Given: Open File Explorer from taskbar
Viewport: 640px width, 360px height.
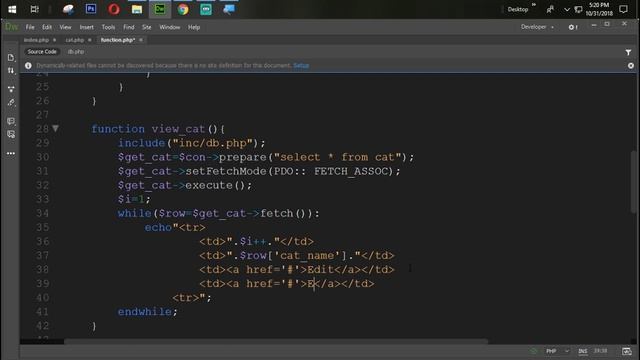Looking at the screenshot, I should 137,9.
